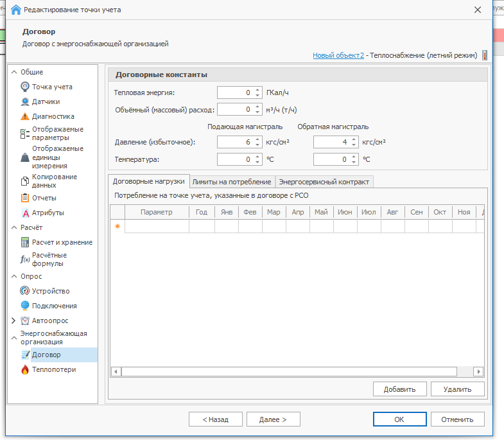Open Диагностика warning icon item
504x440 pixels.
53,116
